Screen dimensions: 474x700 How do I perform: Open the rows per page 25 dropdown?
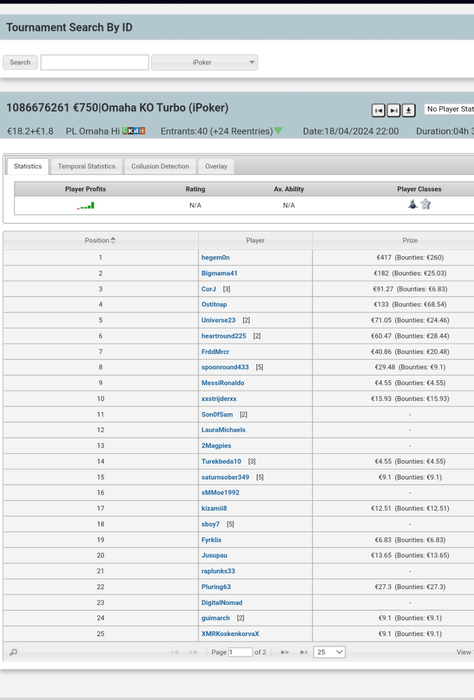tap(329, 652)
